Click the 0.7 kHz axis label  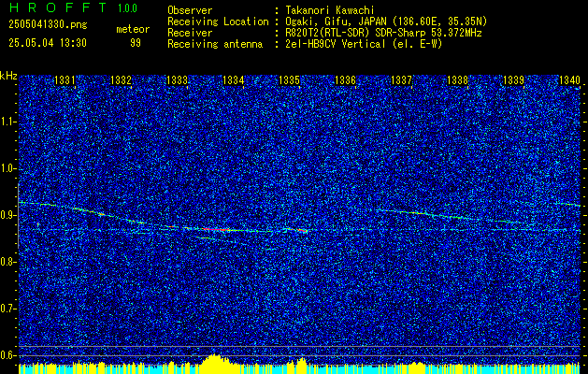point(8,309)
